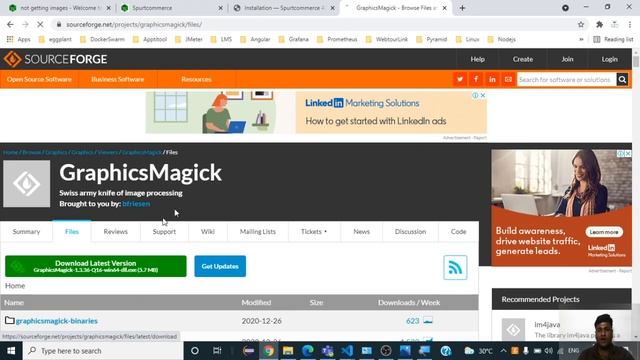The height and width of the screenshot is (360, 640).
Task: Click Learn more on LinkedIn ad
Action: (x=604, y=232)
